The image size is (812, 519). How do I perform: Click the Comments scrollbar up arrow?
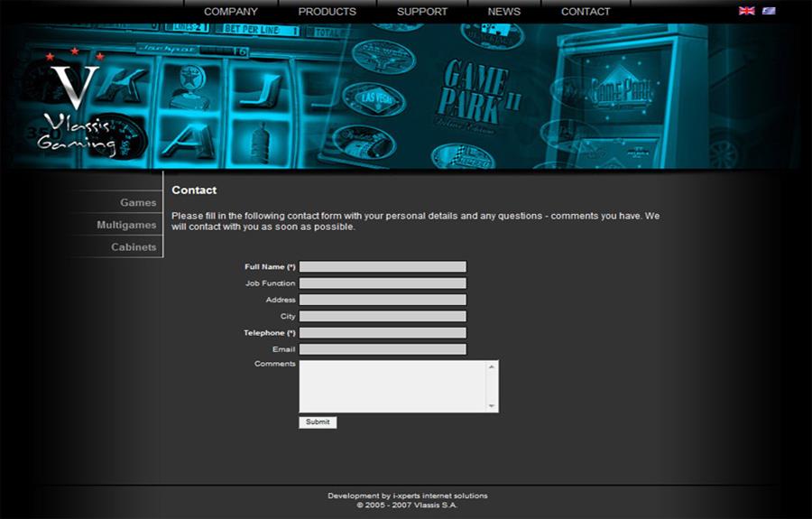[492, 366]
